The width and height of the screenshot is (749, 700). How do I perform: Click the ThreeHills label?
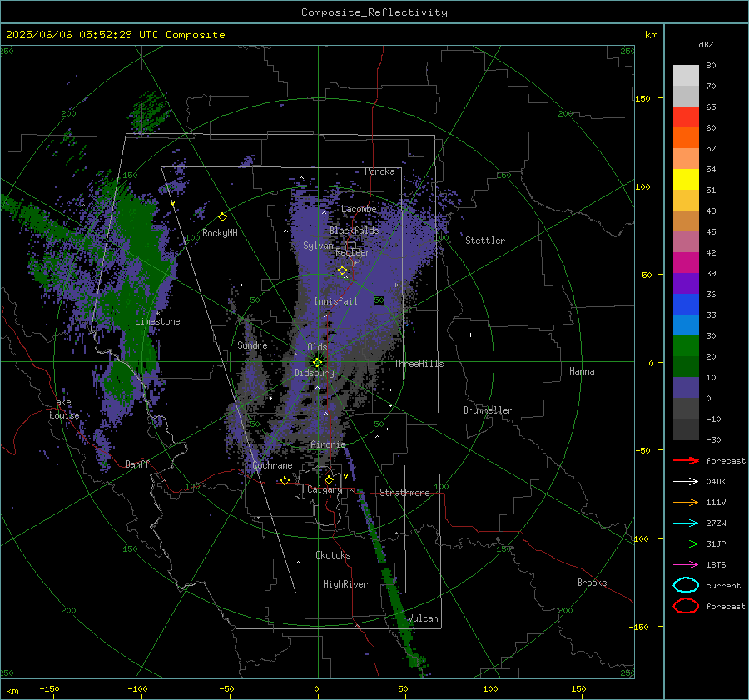[x=419, y=364]
